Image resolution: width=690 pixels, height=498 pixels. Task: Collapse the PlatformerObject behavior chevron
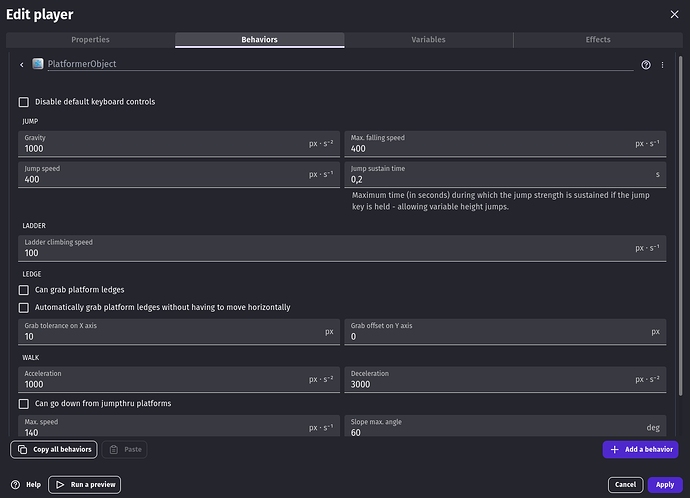tap(22, 64)
